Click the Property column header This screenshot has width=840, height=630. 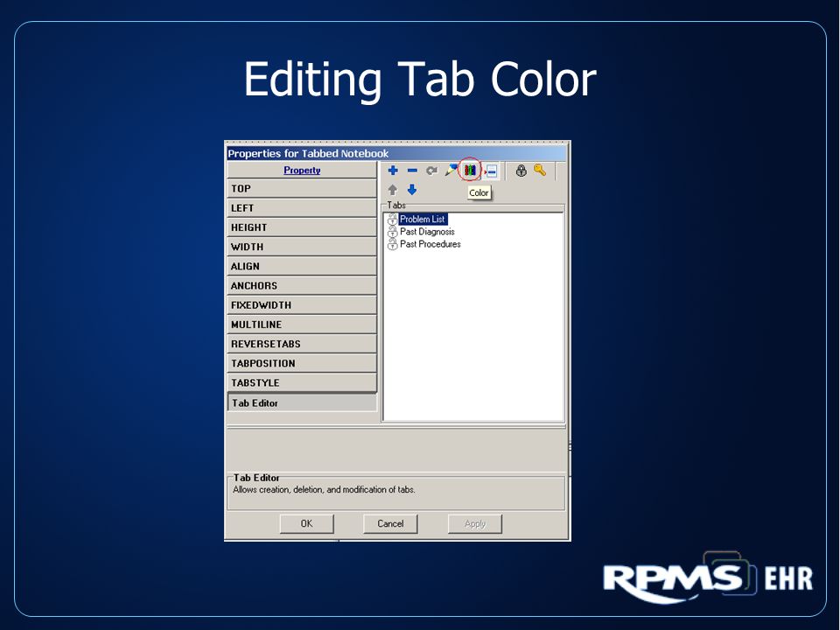pos(302,170)
